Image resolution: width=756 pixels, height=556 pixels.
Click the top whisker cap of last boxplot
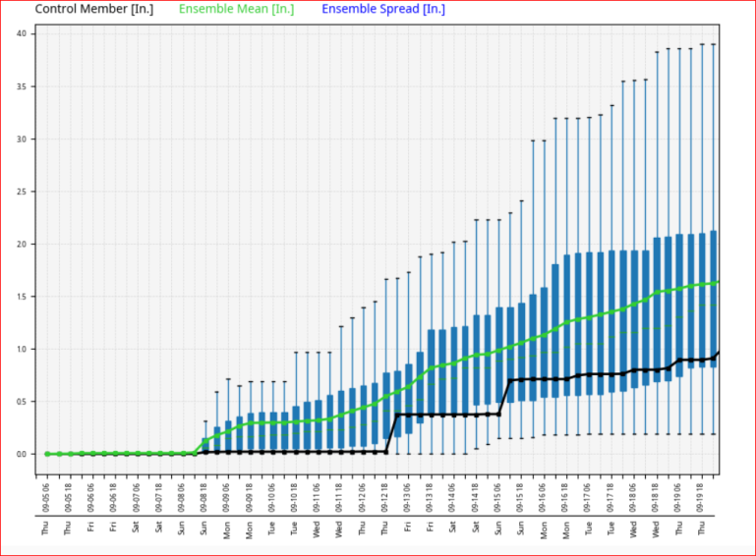click(x=713, y=44)
